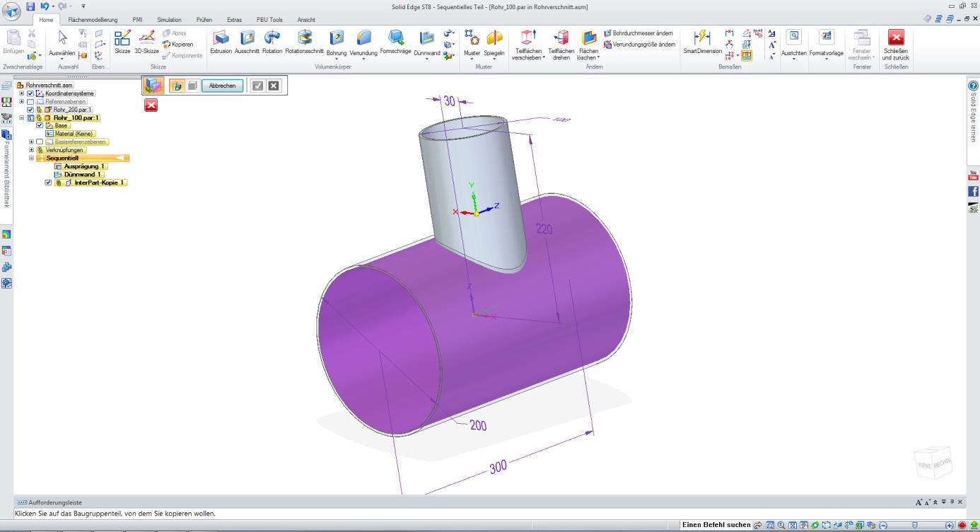980x532 pixels.
Task: Click the YouTube icon on right edge
Action: coord(973,175)
